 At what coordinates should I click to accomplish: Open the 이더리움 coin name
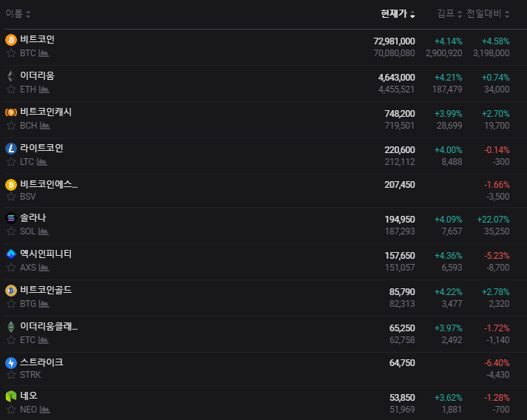coord(37,75)
